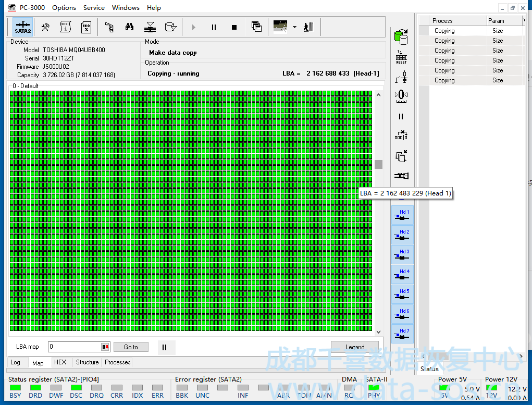Click red arrow button in LBA map field
Screen dimensions: 532x405
[105, 347]
